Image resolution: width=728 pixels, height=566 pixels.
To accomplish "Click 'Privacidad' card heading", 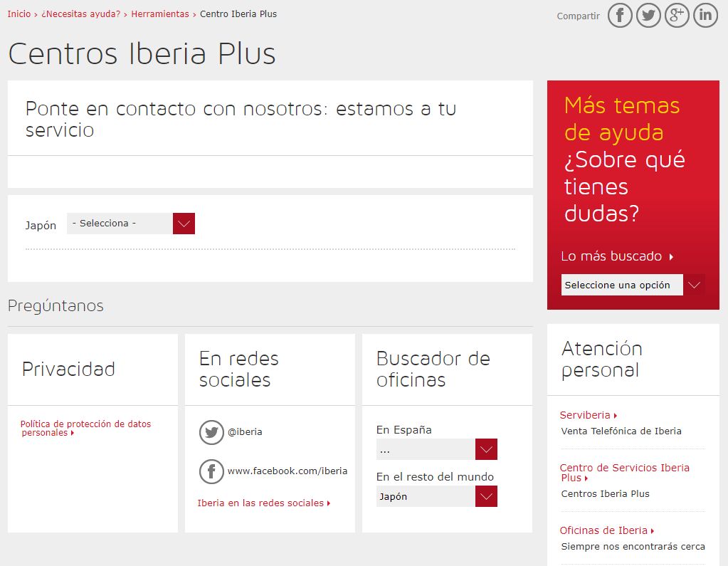I will tap(68, 369).
